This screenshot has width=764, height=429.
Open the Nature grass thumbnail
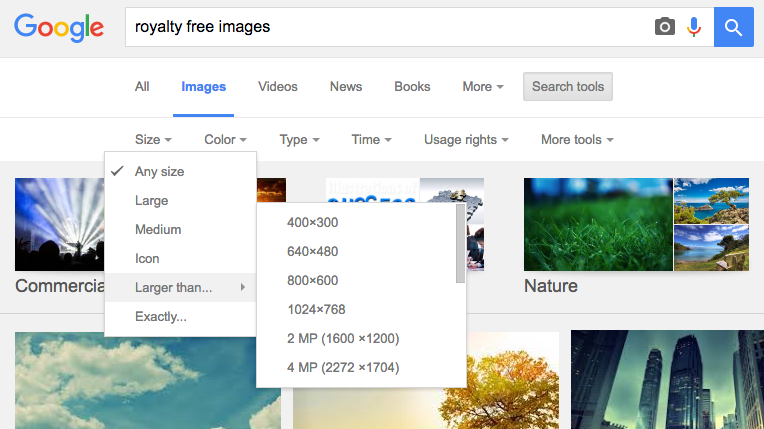(597, 225)
